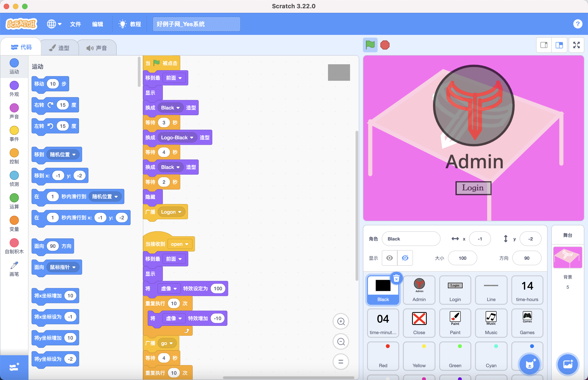Click the help question mark icon
This screenshot has height=380, width=588.
577,24
